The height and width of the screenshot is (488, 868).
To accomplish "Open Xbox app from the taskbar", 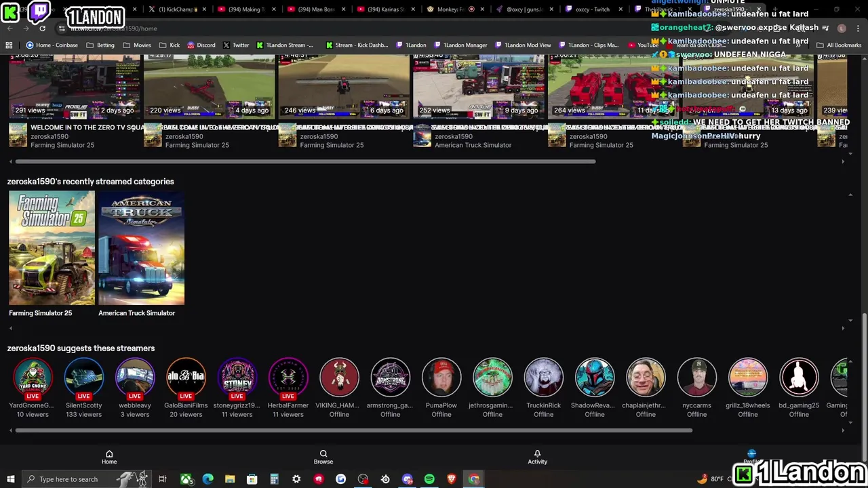I will (x=185, y=479).
